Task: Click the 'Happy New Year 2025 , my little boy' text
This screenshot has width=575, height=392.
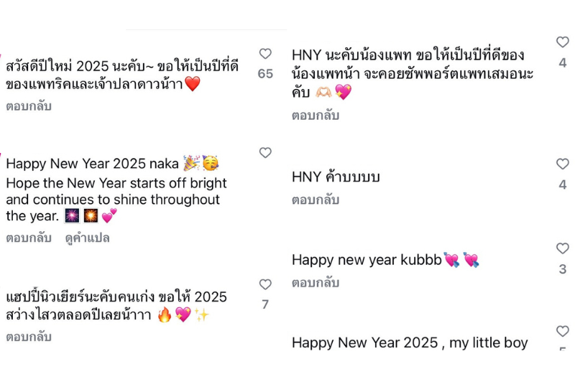Action: 410,342
